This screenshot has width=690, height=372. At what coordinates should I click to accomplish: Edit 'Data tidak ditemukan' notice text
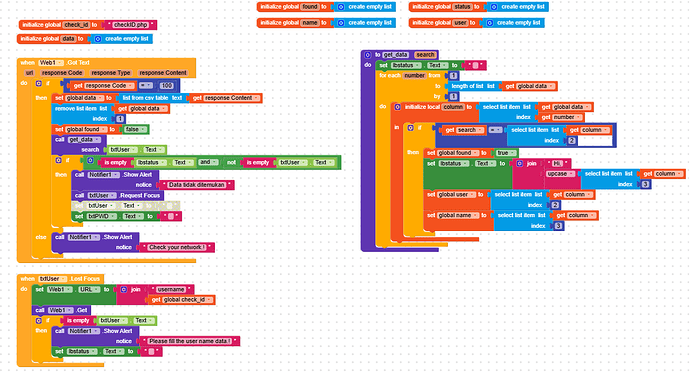click(197, 185)
